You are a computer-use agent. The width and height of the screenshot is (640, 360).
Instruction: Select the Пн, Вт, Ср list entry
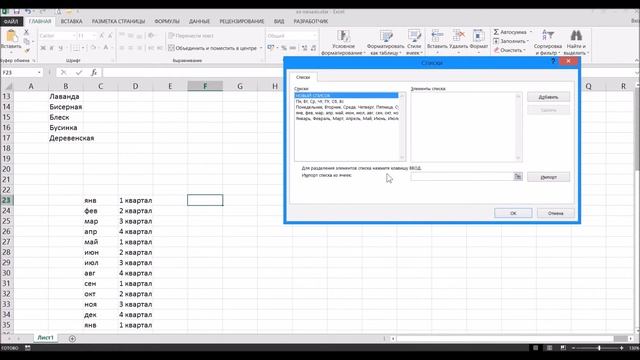point(346,101)
